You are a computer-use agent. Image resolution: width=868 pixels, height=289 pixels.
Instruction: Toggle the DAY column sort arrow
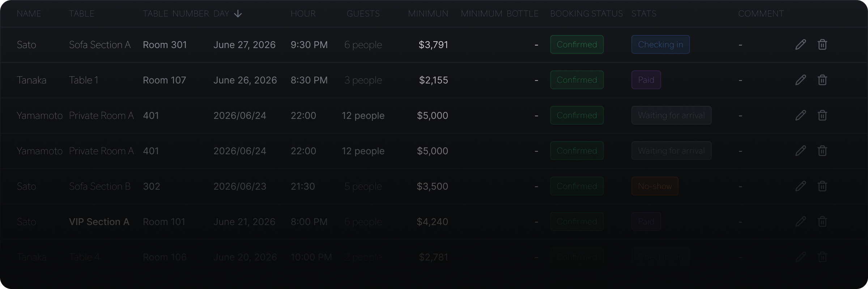click(238, 14)
